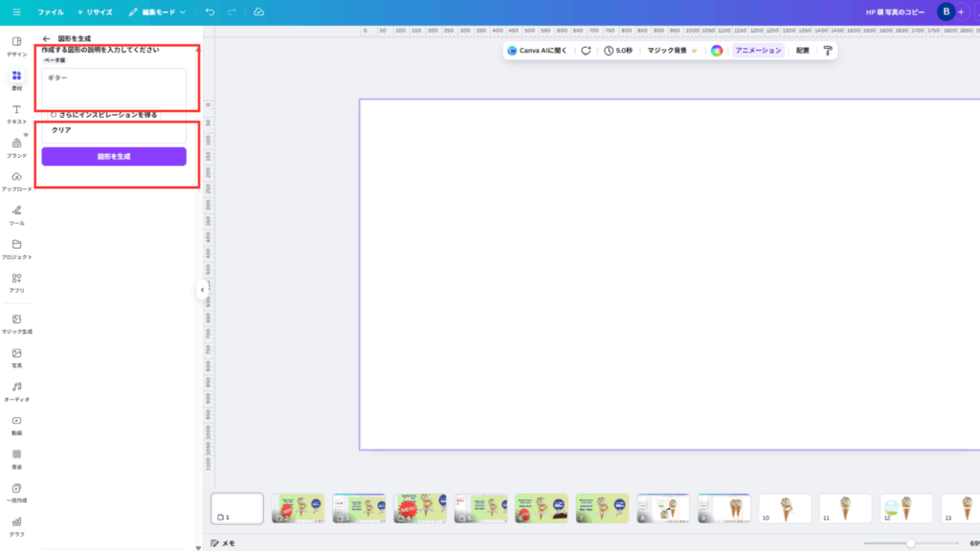The width and height of the screenshot is (980, 551).
Task: Click the purple 図形を生成 button
Action: pyautogui.click(x=114, y=156)
